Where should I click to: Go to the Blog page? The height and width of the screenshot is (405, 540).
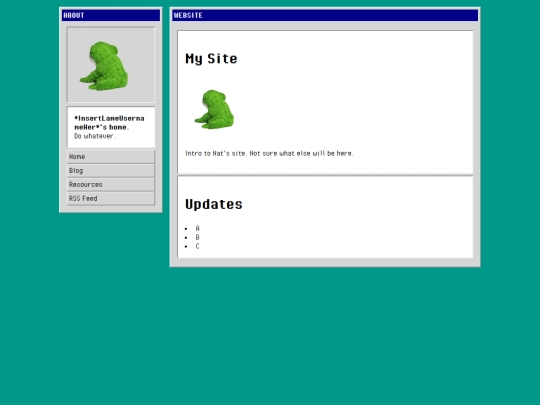click(x=111, y=171)
